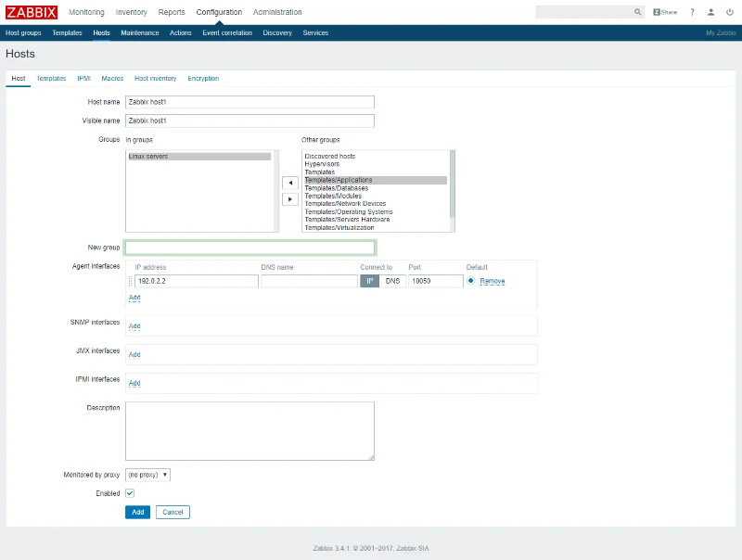Click the blue Add host button
This screenshot has height=560, width=742.
tap(137, 512)
